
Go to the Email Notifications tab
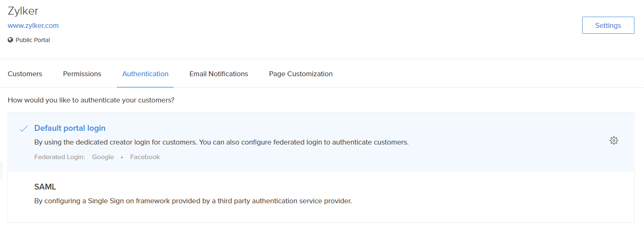219,74
